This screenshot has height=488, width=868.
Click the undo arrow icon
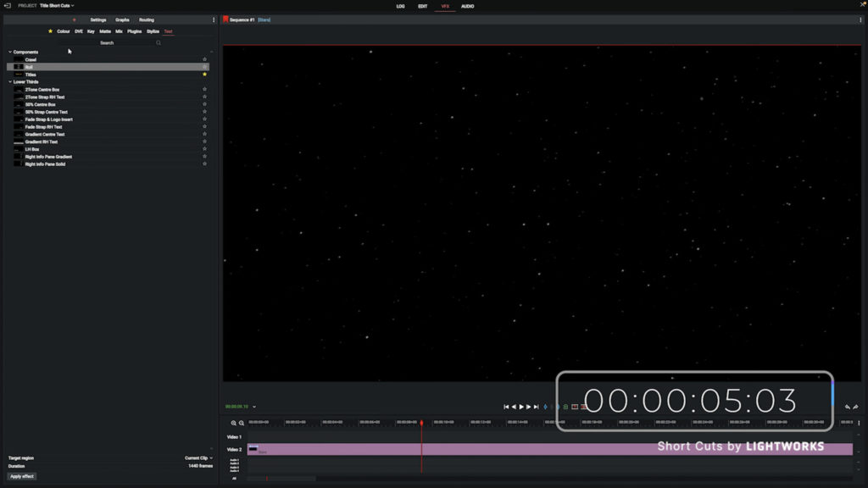pos(848,407)
